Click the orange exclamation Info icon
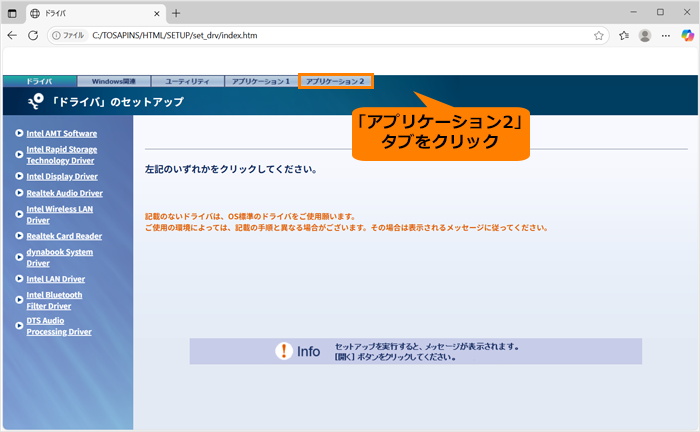The width and height of the screenshot is (700, 432). click(283, 351)
